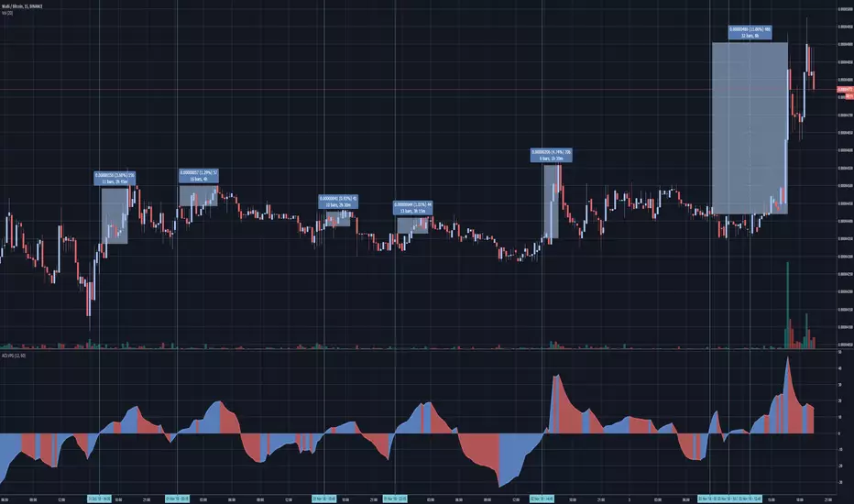Select the '32 bars, 8h' measurement label
The width and height of the screenshot is (854, 504).
pos(750,33)
